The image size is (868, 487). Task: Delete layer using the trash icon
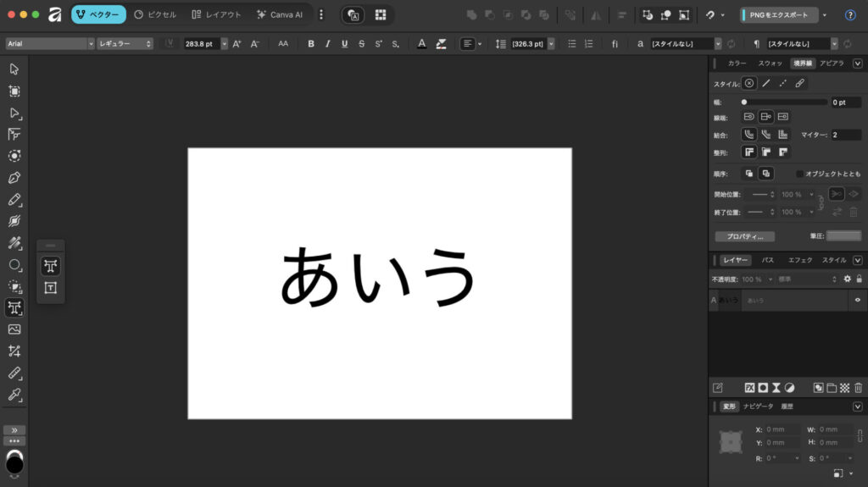coord(858,387)
